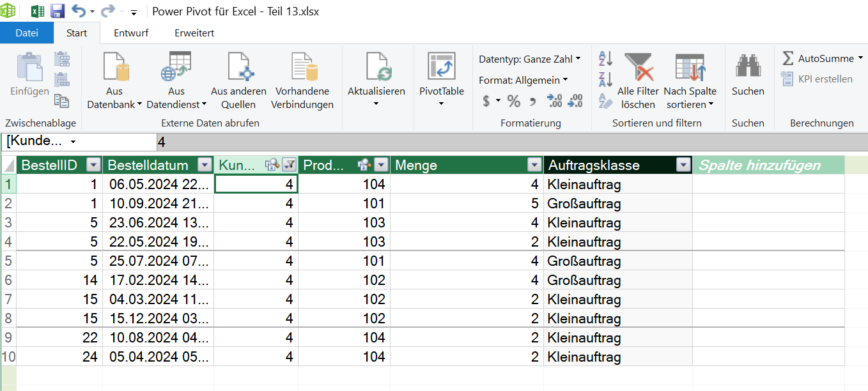868x391 pixels.
Task: Open the Prod... column filter dropdown
Action: point(381,165)
